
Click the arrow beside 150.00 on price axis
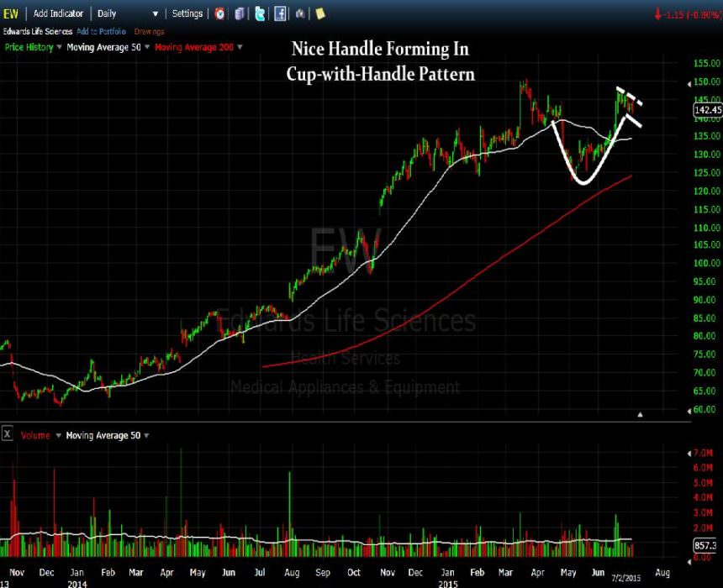689,83
